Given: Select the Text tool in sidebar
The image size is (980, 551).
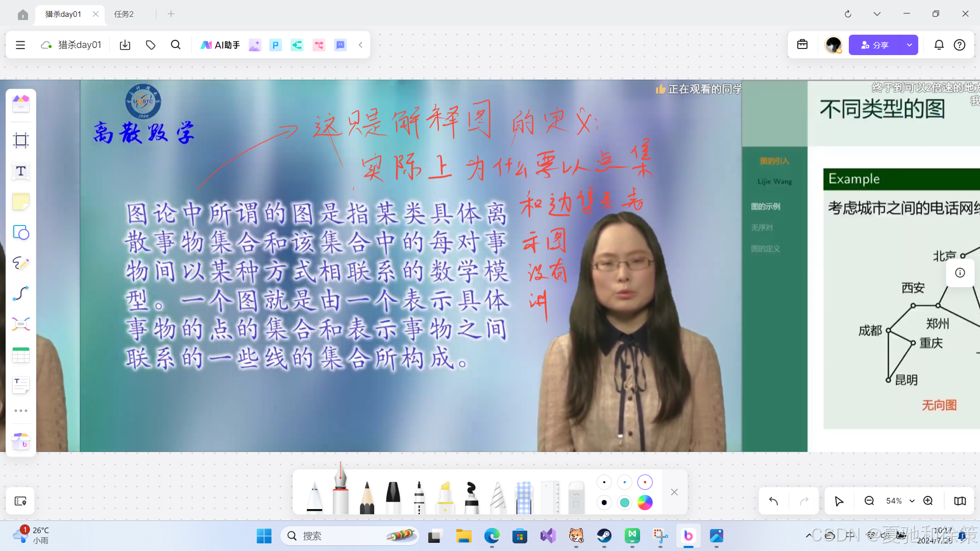Looking at the screenshot, I should point(21,171).
